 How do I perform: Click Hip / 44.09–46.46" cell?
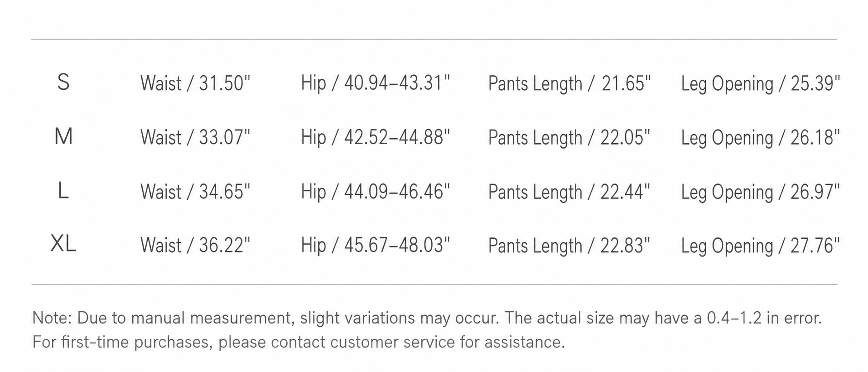point(376,191)
